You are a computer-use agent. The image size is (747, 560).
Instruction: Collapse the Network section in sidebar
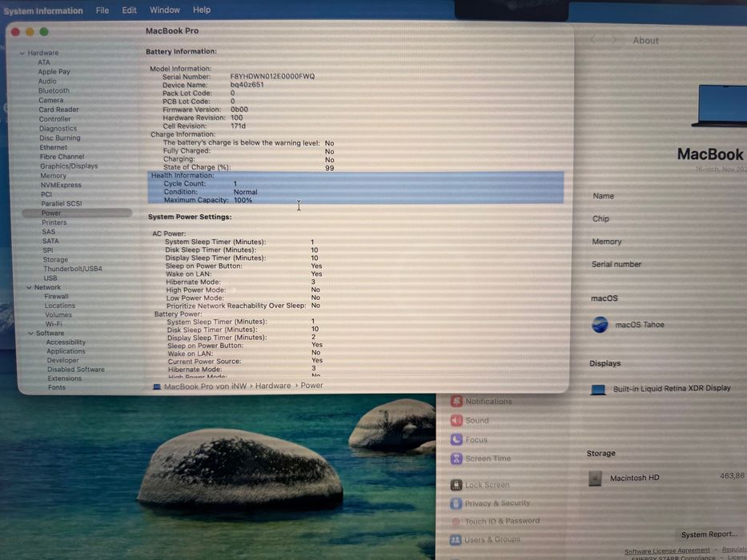pyautogui.click(x=29, y=288)
